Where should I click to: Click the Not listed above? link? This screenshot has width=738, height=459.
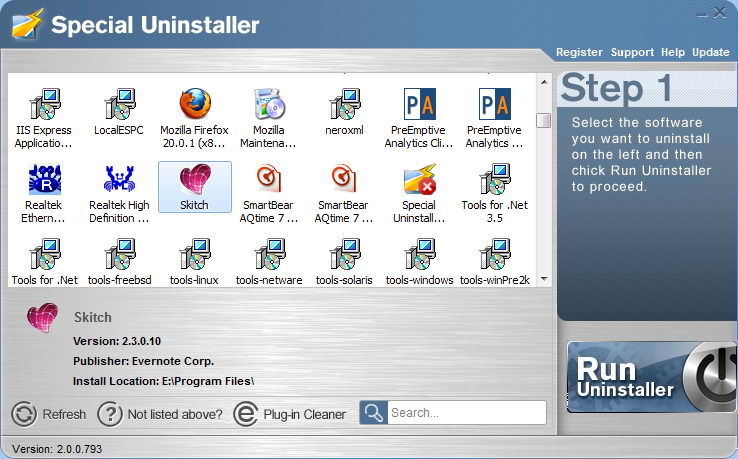[x=175, y=414]
